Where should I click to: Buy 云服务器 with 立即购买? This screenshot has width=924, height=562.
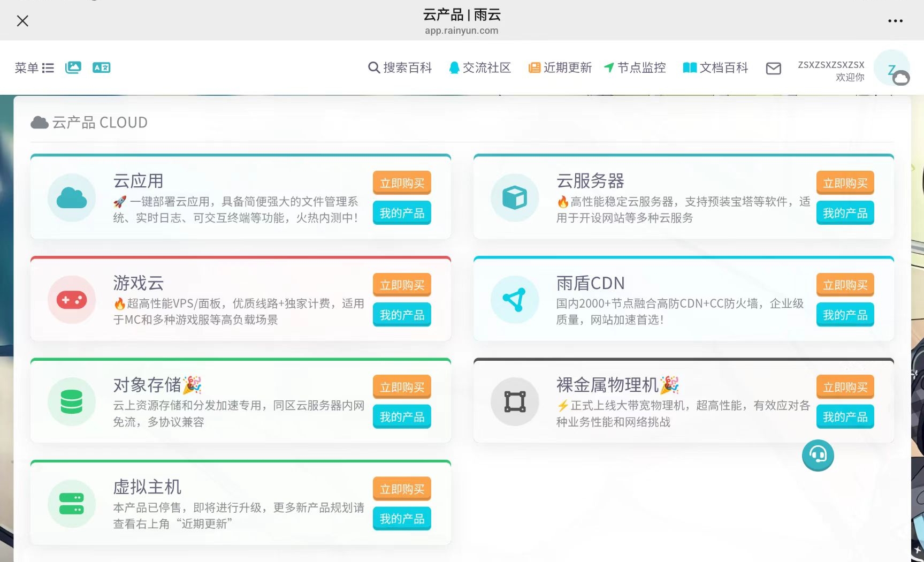tap(845, 183)
